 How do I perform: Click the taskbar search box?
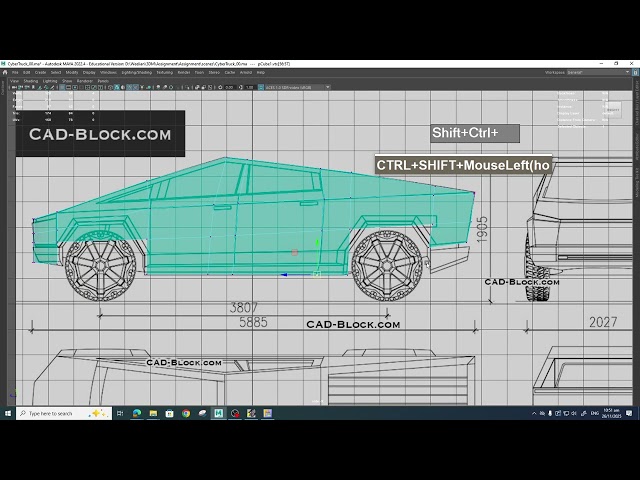coord(64,413)
